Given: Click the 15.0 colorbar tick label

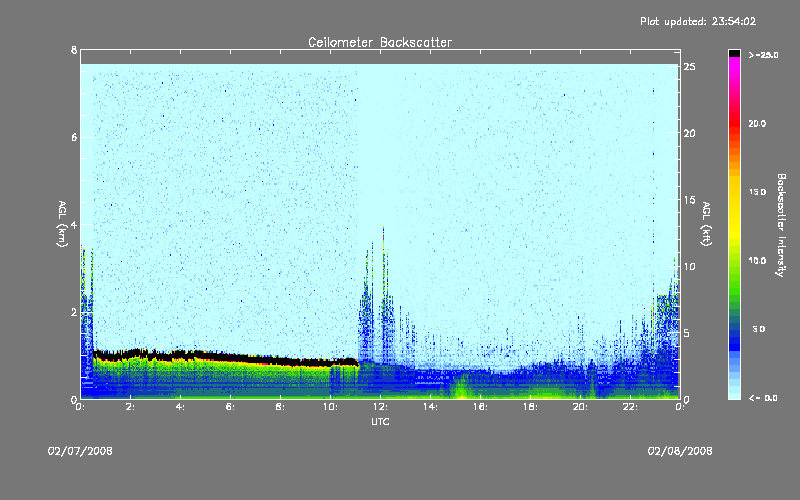Looking at the screenshot, I should 757,192.
